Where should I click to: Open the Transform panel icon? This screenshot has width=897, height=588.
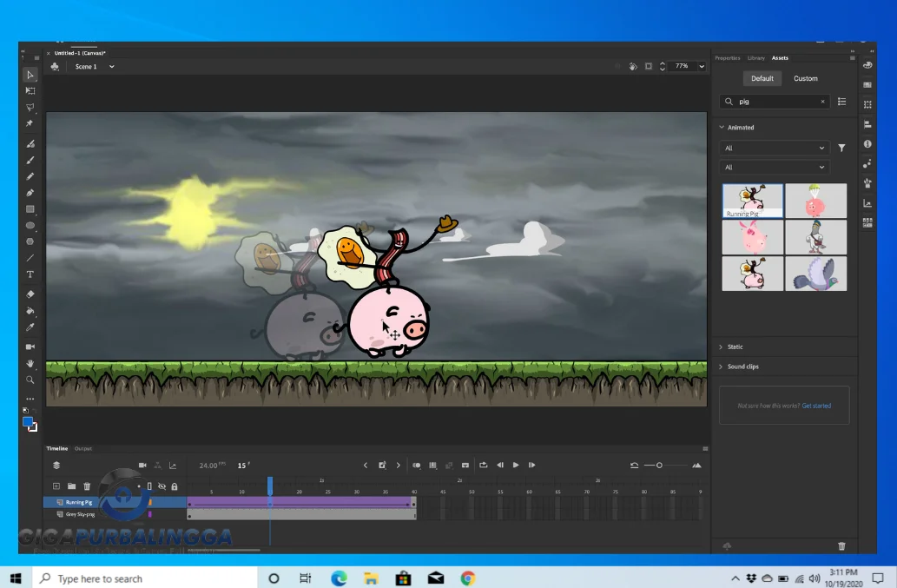[x=867, y=105]
